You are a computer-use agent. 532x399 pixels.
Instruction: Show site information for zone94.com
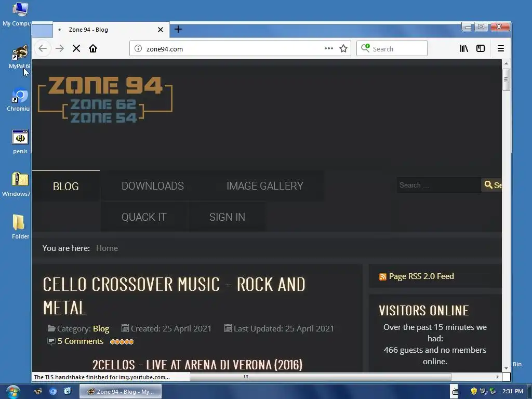(x=138, y=48)
